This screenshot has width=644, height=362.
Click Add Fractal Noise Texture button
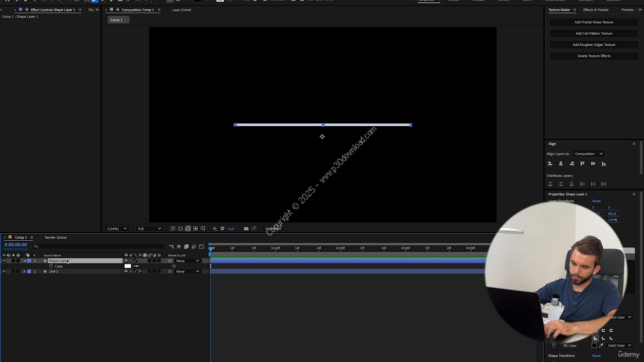pos(594,22)
